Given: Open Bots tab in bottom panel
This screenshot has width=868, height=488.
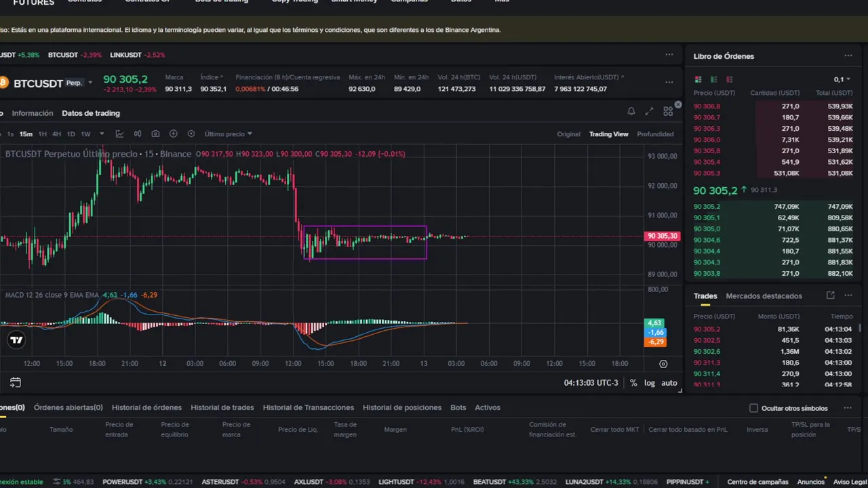Looking at the screenshot, I should click(x=458, y=407).
